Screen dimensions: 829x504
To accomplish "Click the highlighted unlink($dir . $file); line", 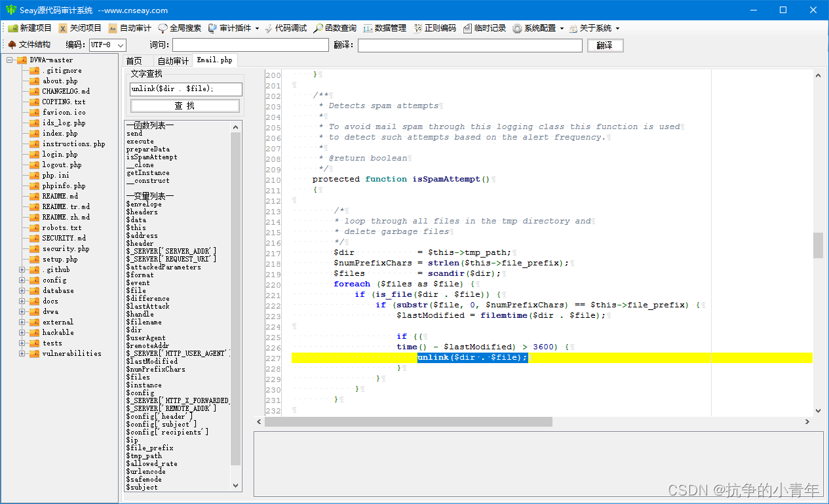I will [552, 357].
